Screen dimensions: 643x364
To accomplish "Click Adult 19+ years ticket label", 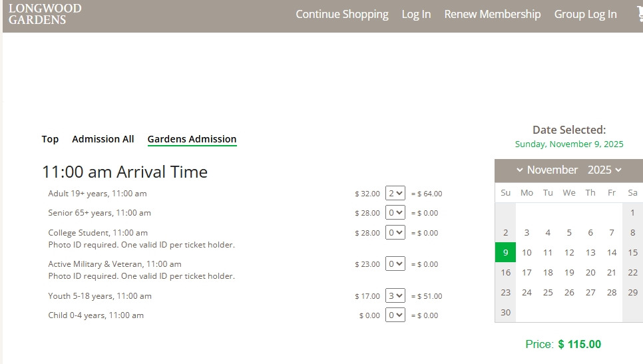I will pos(97,194).
